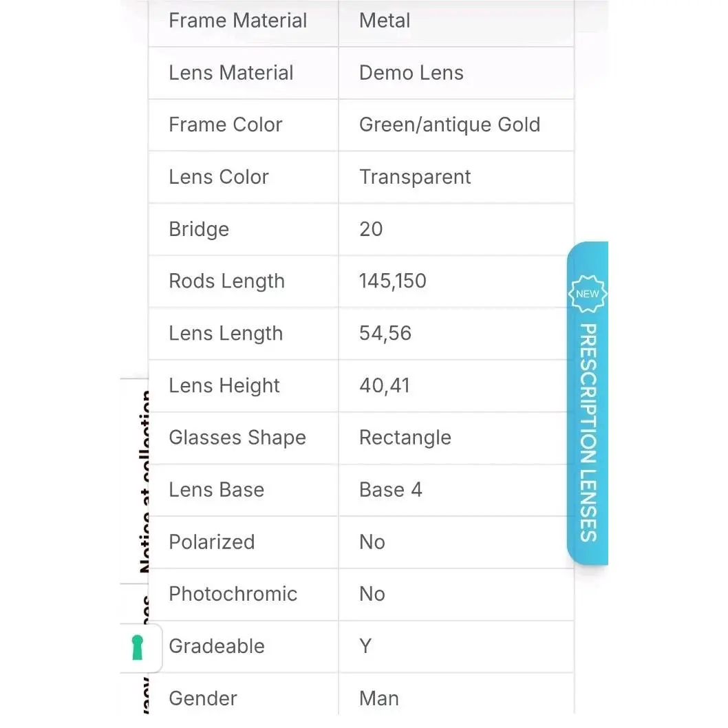Click the green keyhole privacy icon
This screenshot has height=728, width=728.
(138, 647)
